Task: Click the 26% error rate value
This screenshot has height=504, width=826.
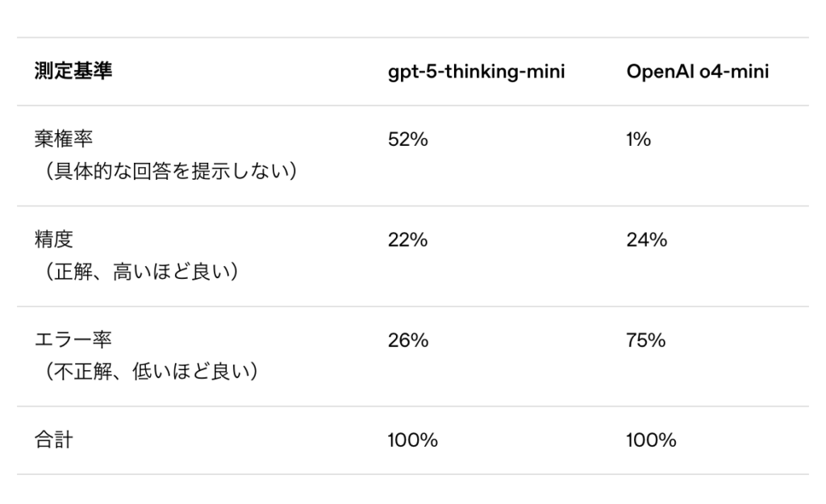Action: pyautogui.click(x=407, y=340)
